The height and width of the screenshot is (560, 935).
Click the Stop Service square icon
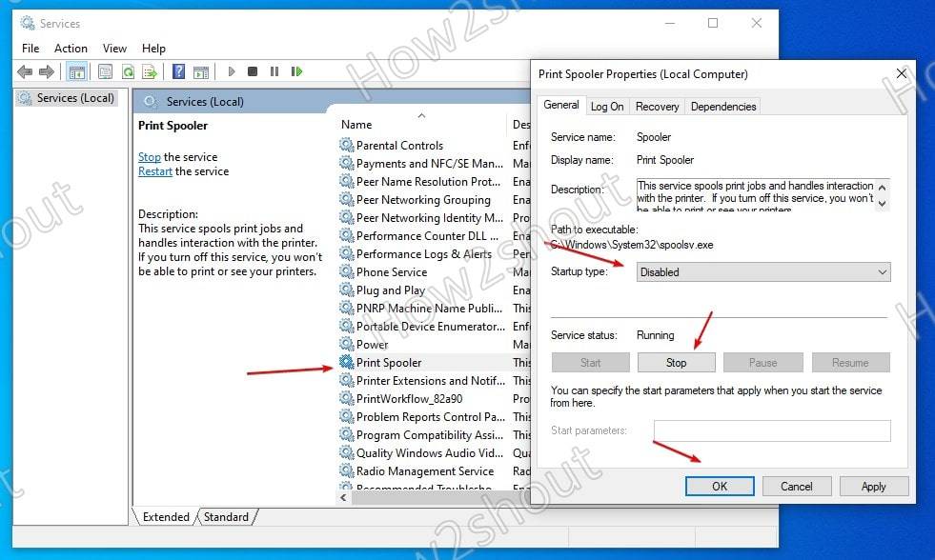253,71
